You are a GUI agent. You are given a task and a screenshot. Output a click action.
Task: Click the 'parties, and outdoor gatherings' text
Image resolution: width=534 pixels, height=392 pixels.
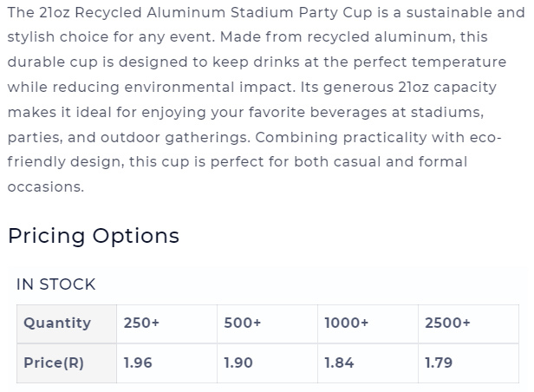[128, 138]
